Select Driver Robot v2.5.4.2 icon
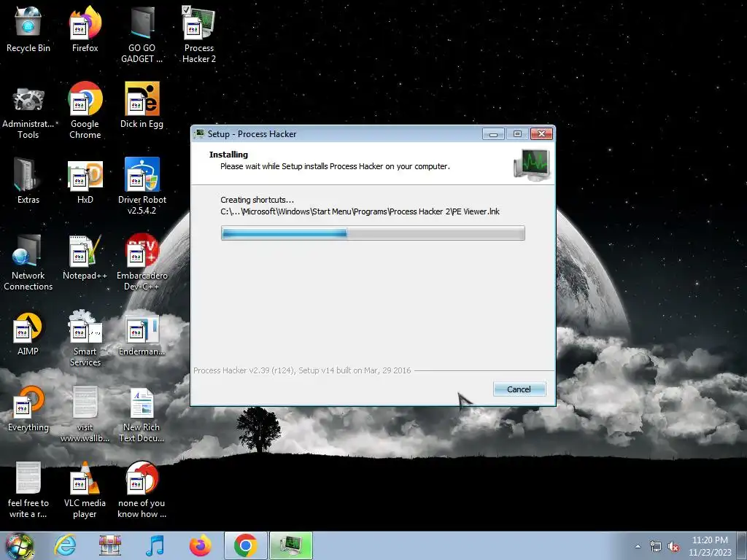The height and width of the screenshot is (560, 747). 142,186
